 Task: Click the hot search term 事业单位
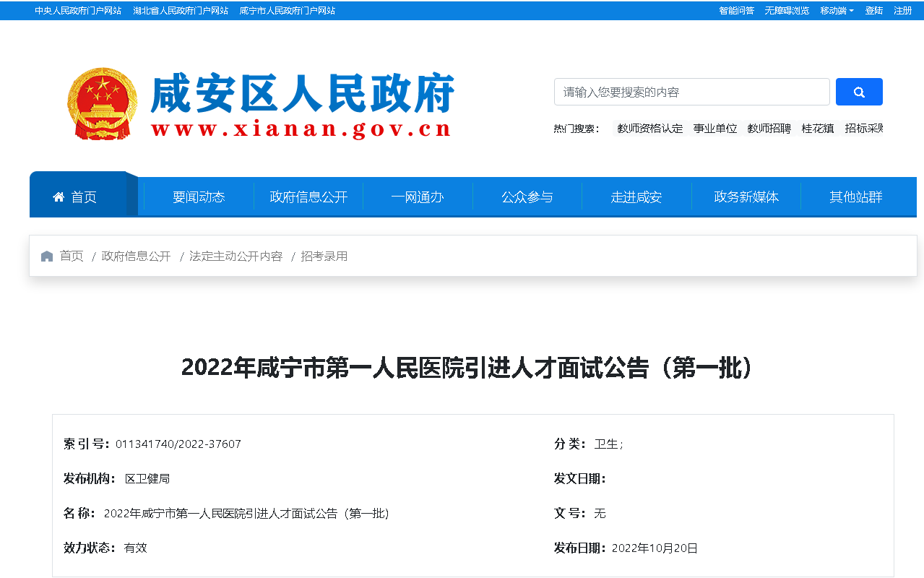pyautogui.click(x=715, y=129)
